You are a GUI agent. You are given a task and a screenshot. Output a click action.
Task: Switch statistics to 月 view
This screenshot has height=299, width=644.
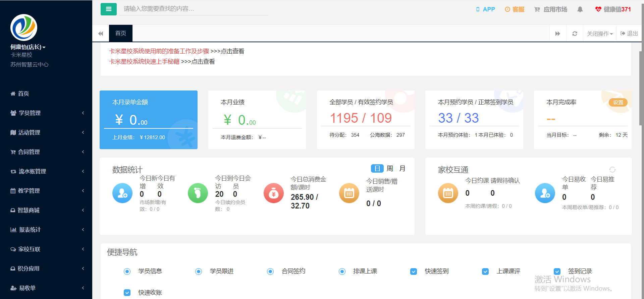click(402, 168)
